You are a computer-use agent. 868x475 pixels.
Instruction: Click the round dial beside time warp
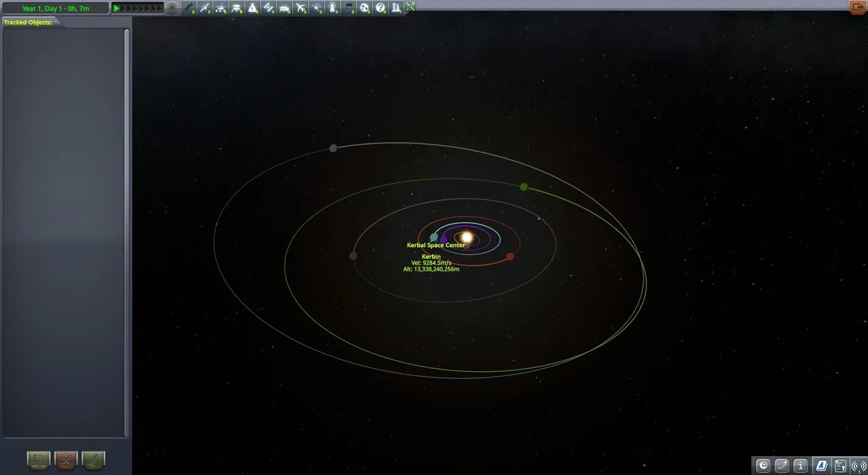173,8
